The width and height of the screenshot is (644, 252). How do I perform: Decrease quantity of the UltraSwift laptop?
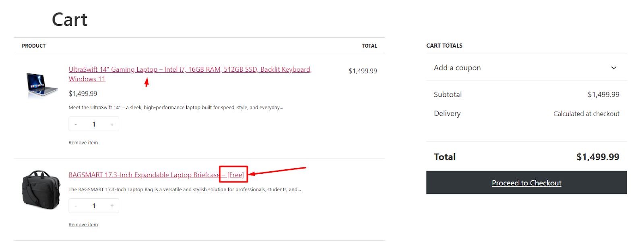coord(76,124)
